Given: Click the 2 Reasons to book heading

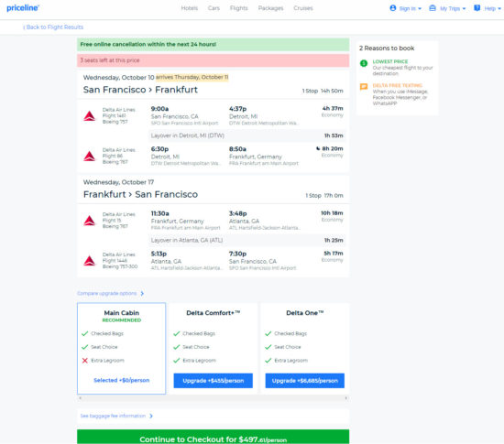Looking at the screenshot, I should (387, 49).
